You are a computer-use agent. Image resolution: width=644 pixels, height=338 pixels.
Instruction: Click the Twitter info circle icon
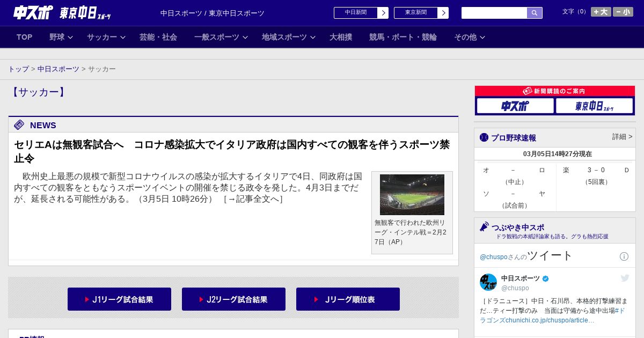624,256
